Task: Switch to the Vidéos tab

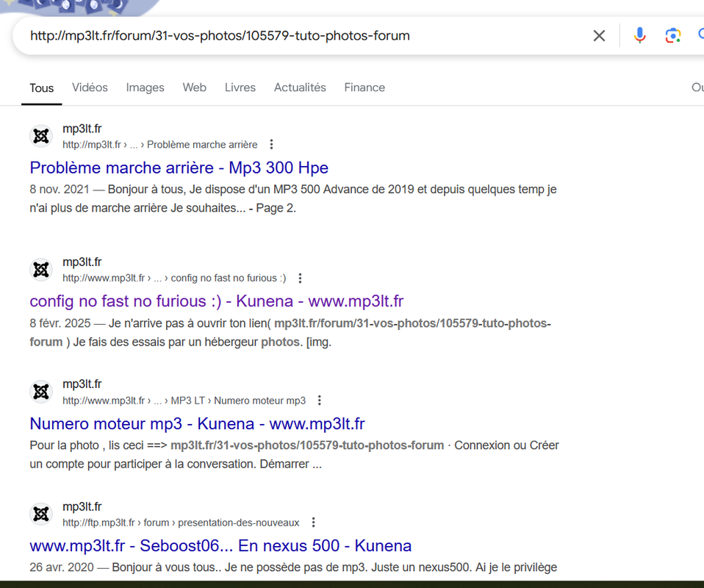Action: coord(90,87)
